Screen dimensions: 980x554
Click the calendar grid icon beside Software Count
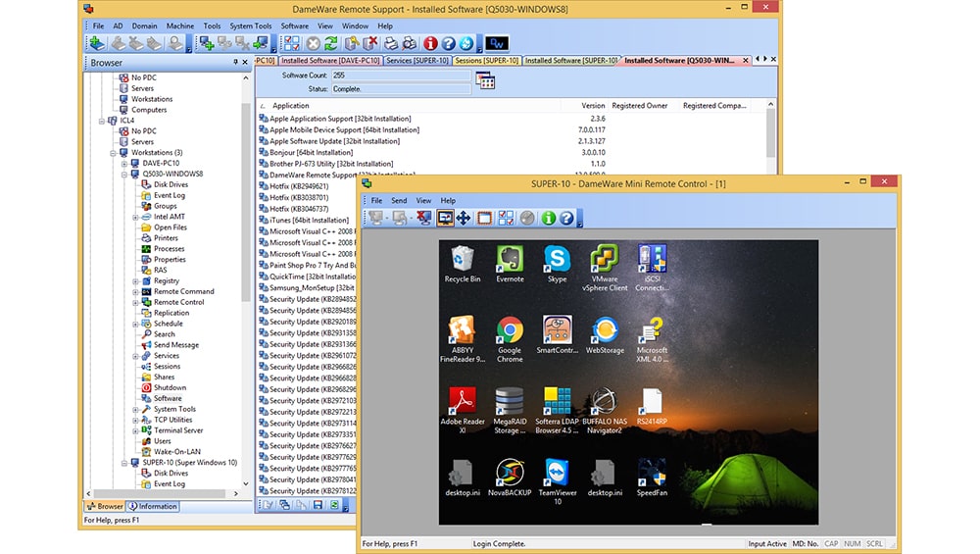(x=485, y=80)
